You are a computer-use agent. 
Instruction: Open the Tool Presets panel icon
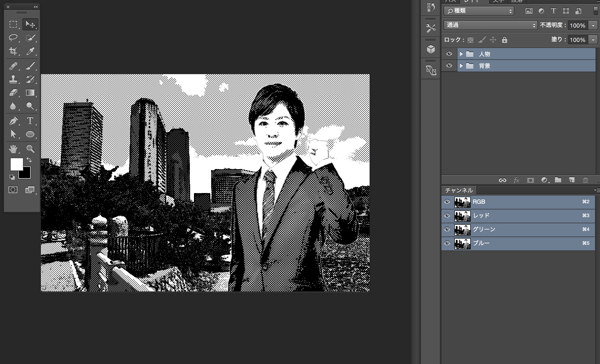(x=431, y=28)
